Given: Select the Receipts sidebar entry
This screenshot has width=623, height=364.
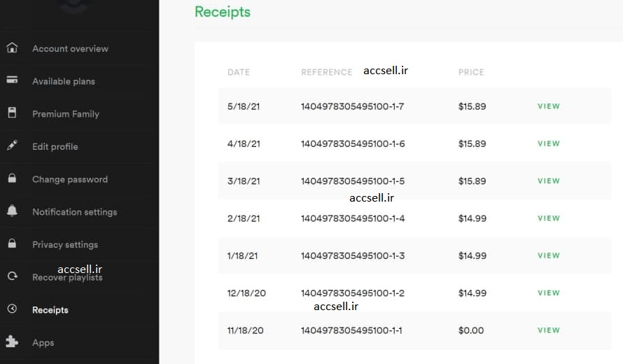Looking at the screenshot, I should [x=50, y=310].
